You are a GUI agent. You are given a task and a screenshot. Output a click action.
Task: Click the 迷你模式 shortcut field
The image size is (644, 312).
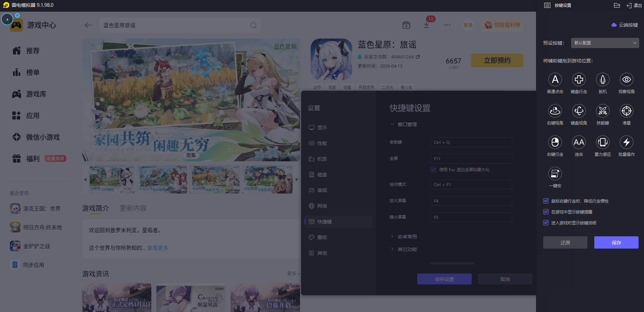point(471,184)
